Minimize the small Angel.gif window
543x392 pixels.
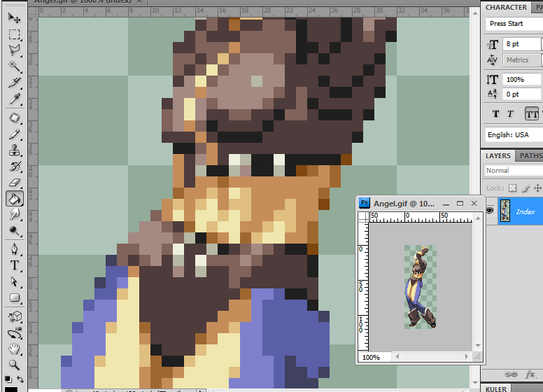446,204
